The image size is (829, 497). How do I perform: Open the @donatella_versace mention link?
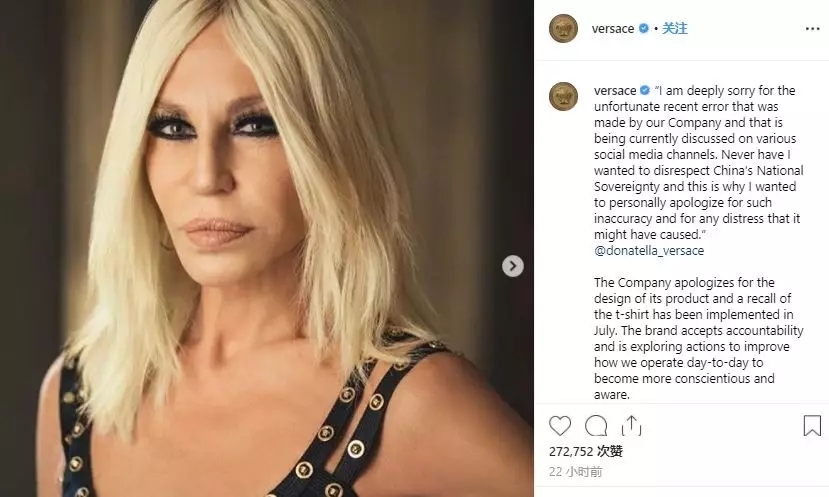pos(649,251)
